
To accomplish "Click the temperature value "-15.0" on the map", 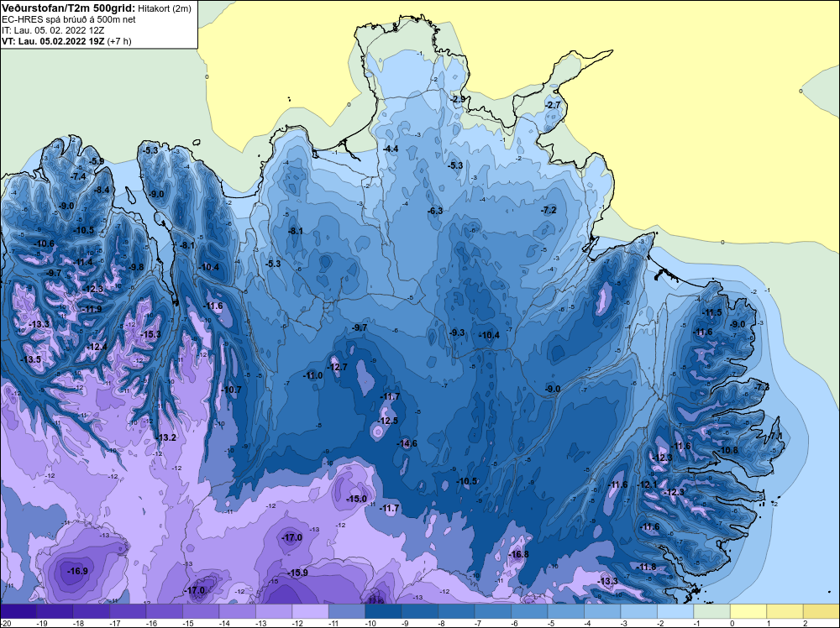I will [356, 499].
